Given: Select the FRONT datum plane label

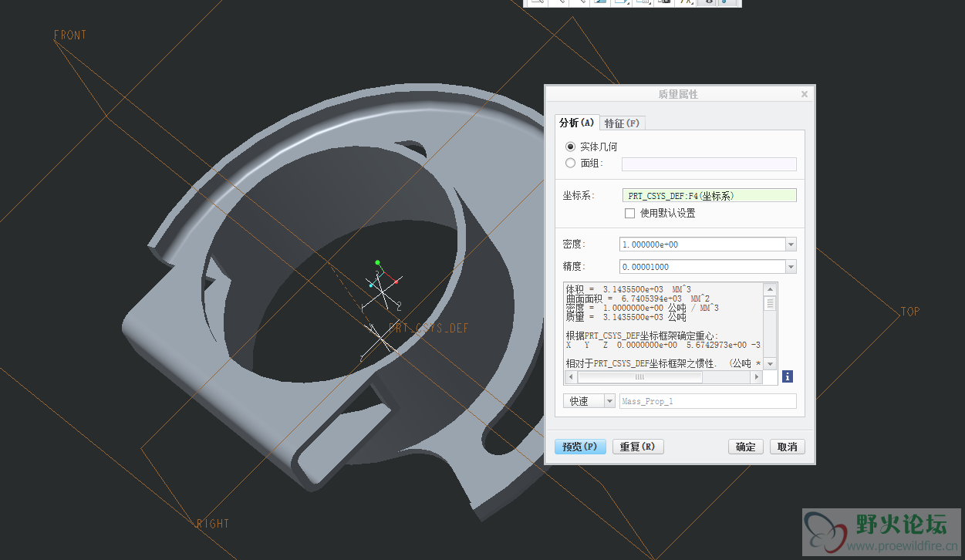Looking at the screenshot, I should [x=70, y=35].
